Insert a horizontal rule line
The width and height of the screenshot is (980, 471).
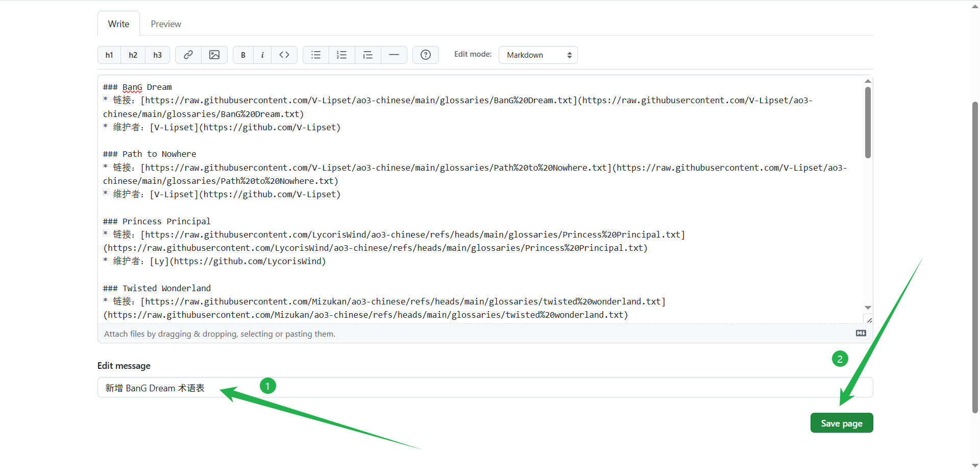394,55
